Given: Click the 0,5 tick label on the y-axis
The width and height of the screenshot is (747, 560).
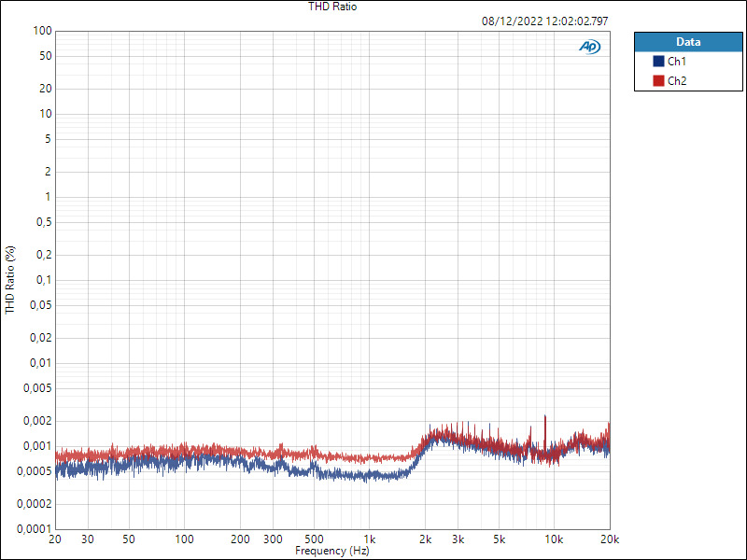Looking at the screenshot, I should (x=43, y=222).
